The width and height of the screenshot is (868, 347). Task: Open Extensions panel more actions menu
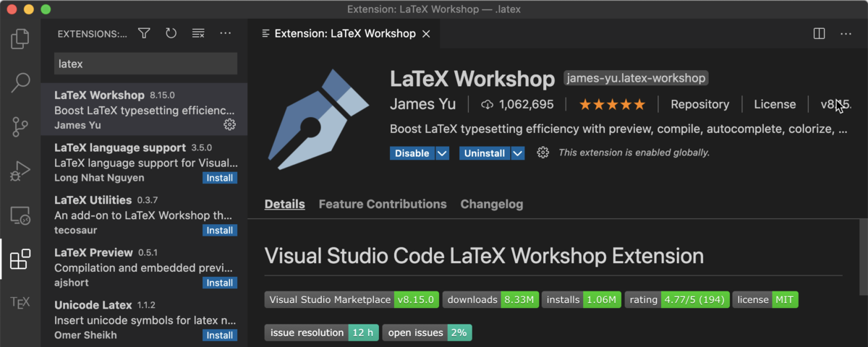click(225, 33)
